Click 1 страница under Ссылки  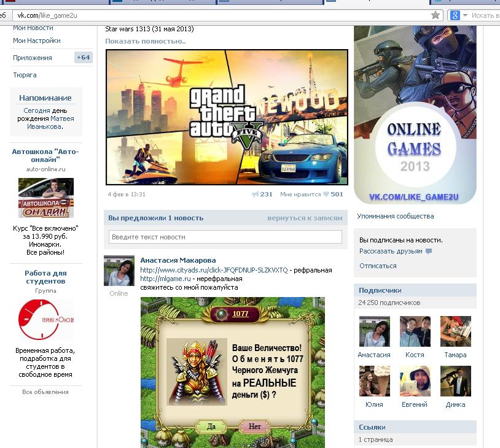pos(376,440)
